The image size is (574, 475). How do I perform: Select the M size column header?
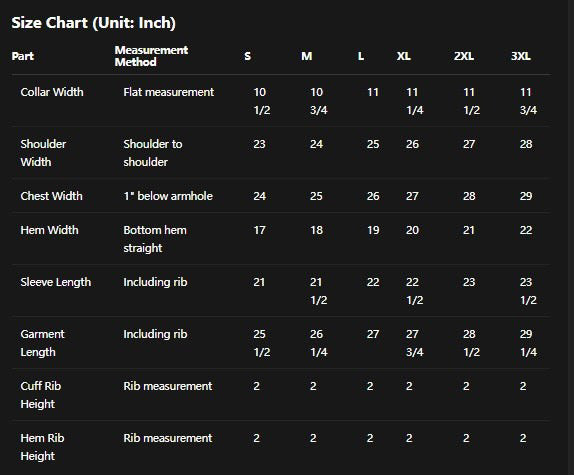pyautogui.click(x=307, y=56)
